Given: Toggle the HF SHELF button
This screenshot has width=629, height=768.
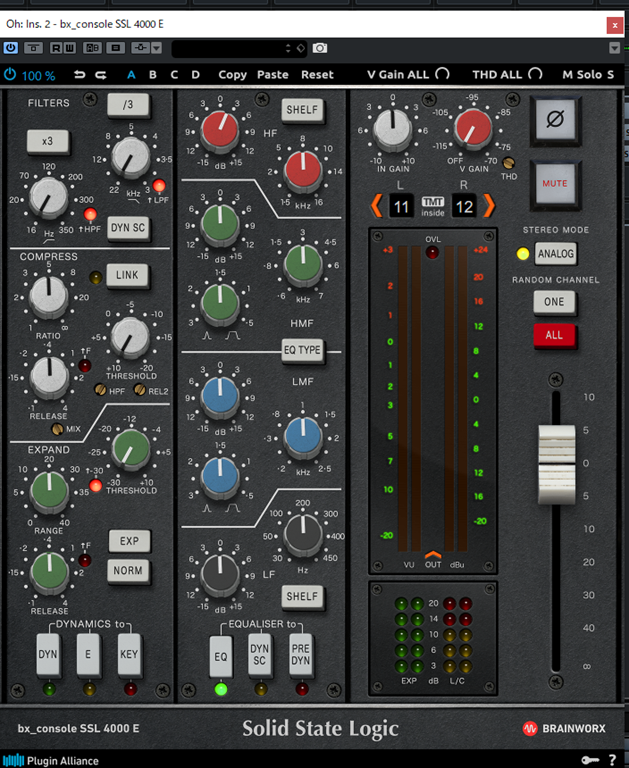Looking at the screenshot, I should coord(302,110).
